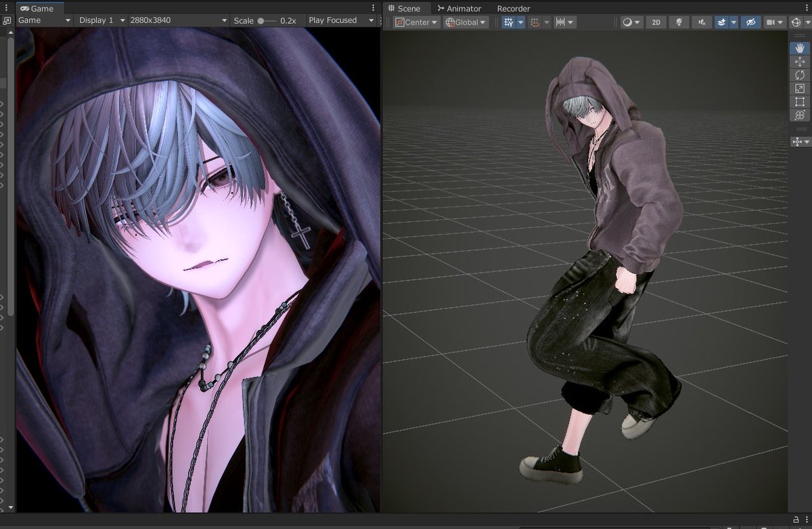Screen dimensions: 812x529
Task: Open the scene effects dropdown arrow
Action: [734, 22]
